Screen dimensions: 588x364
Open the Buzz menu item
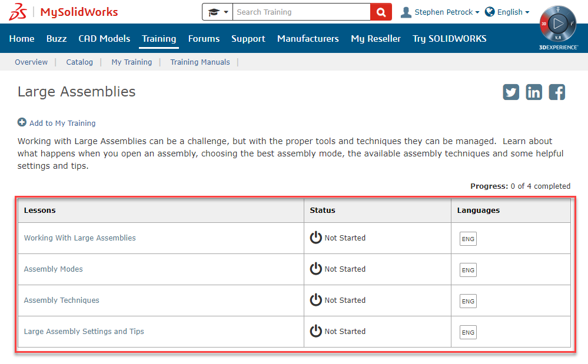(x=57, y=39)
